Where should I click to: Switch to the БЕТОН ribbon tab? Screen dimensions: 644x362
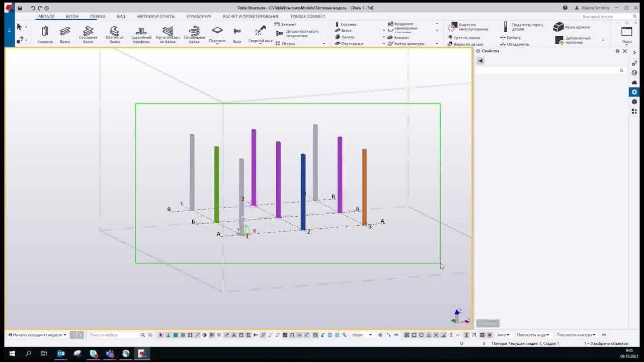(x=72, y=17)
